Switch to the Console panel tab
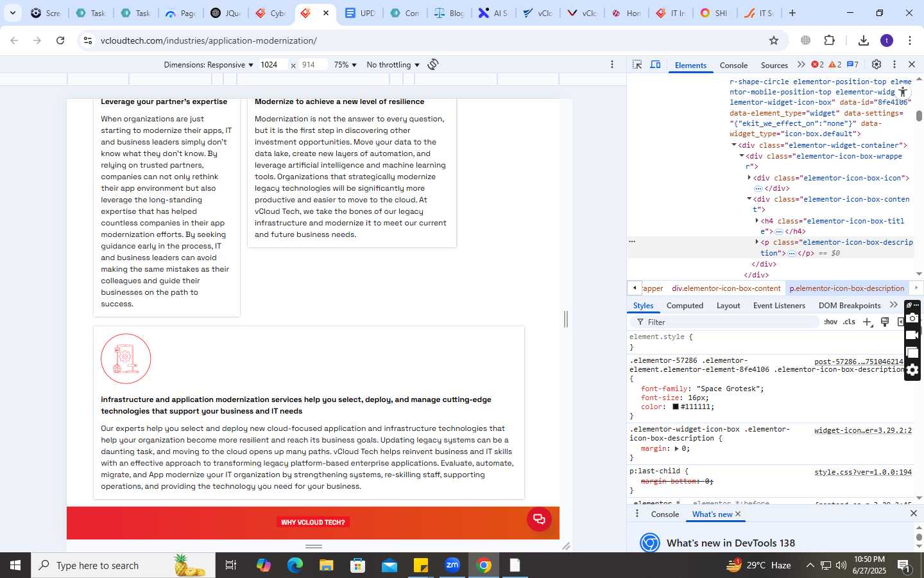Image resolution: width=924 pixels, height=578 pixels. 733,66
